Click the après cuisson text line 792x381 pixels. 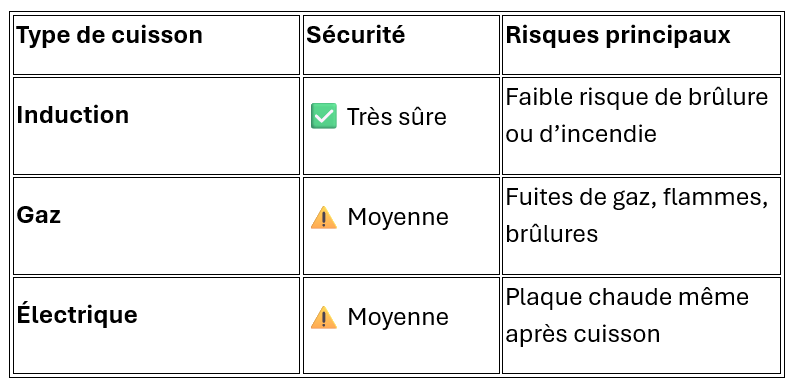click(x=583, y=334)
